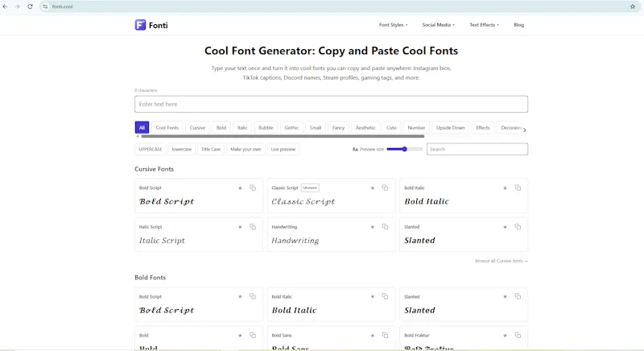Select the Gothic category
Image resolution: width=644 pixels, height=351 pixels.
[291, 128]
